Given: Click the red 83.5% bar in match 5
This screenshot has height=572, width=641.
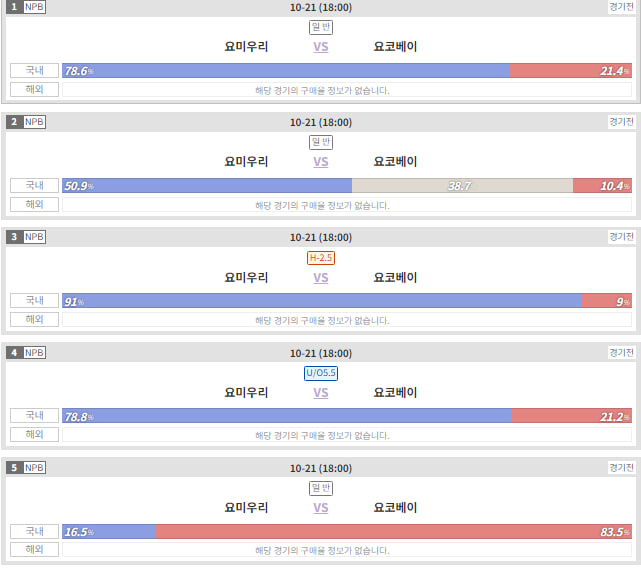Looking at the screenshot, I should click(394, 532).
